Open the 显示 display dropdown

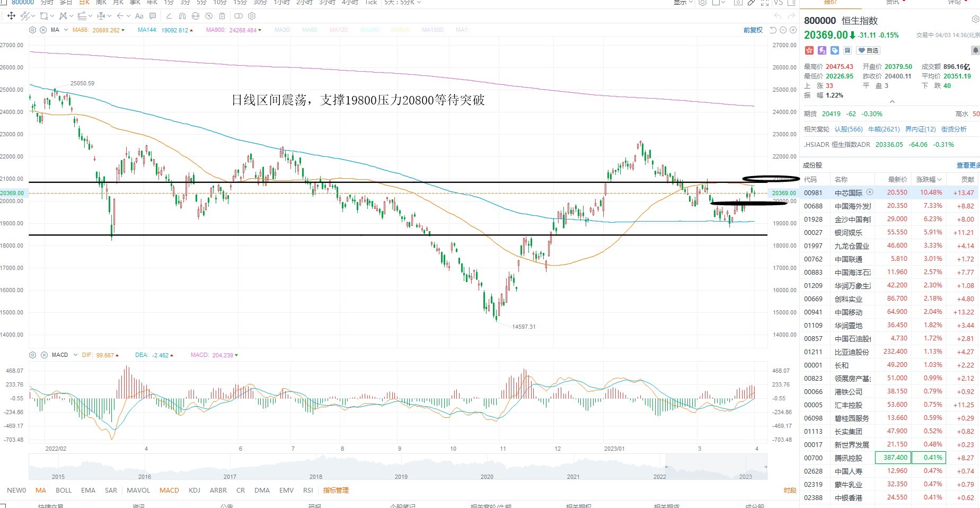[x=683, y=3]
